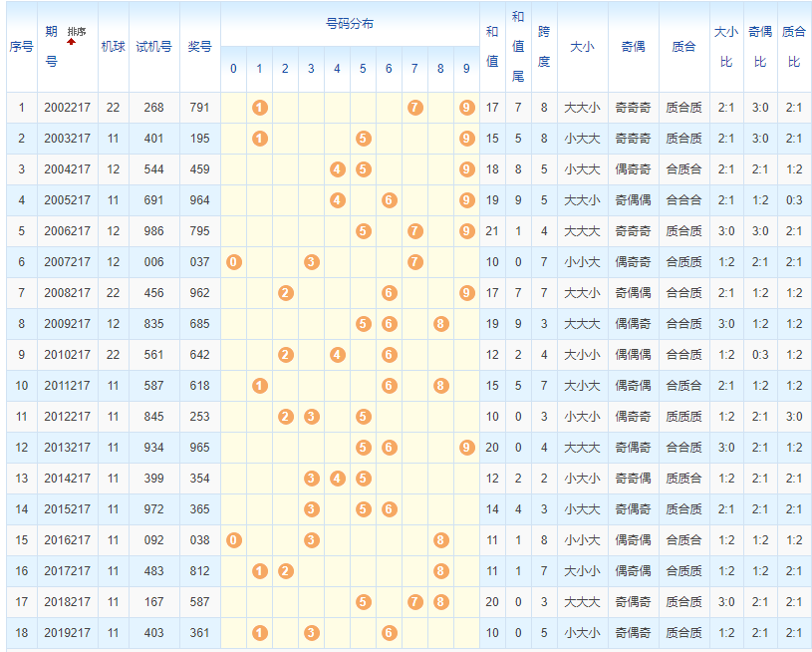Click orange ball 9 in row 2013217

click(x=467, y=448)
